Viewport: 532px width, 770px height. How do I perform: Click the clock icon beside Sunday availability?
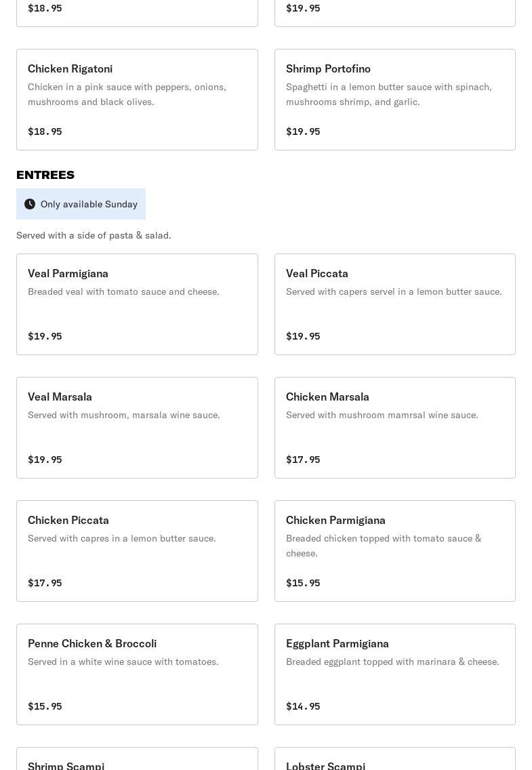(30, 204)
